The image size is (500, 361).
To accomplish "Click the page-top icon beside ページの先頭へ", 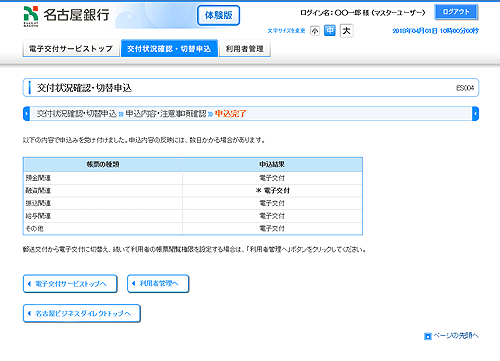I will click(x=427, y=336).
